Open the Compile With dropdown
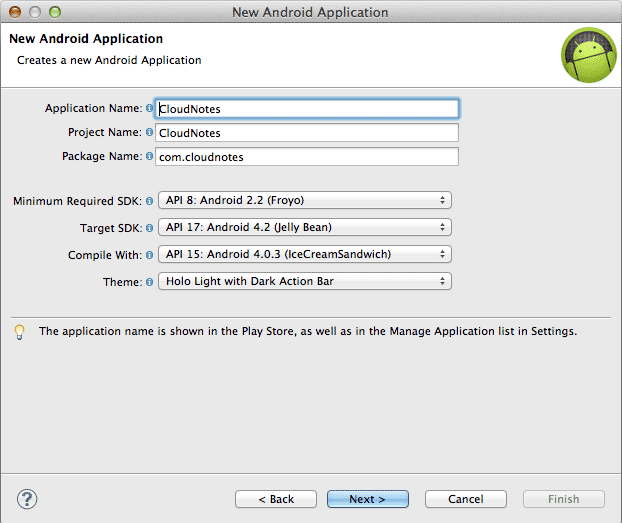622x523 pixels. pyautogui.click(x=305, y=254)
